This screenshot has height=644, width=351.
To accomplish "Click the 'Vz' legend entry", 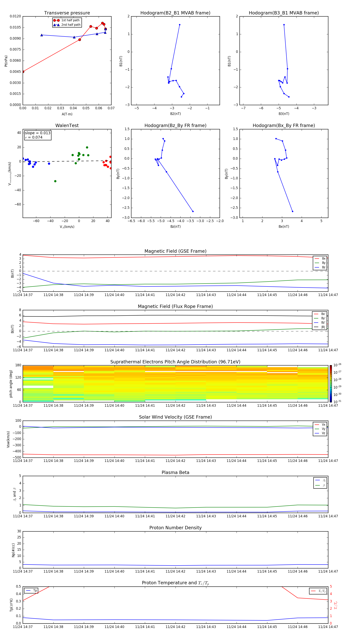I will (x=320, y=433).
